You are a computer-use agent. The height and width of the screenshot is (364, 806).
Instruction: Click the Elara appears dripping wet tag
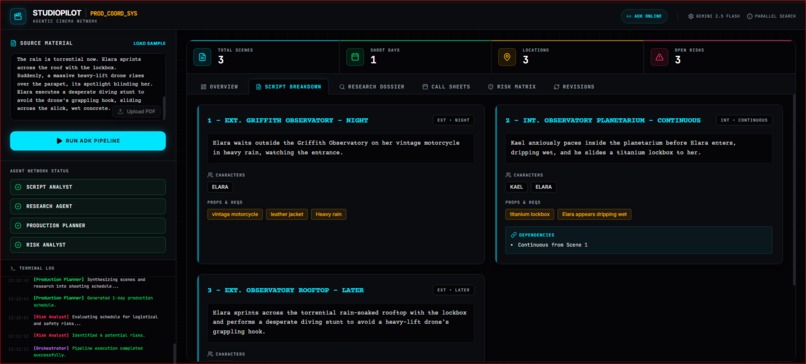(594, 214)
